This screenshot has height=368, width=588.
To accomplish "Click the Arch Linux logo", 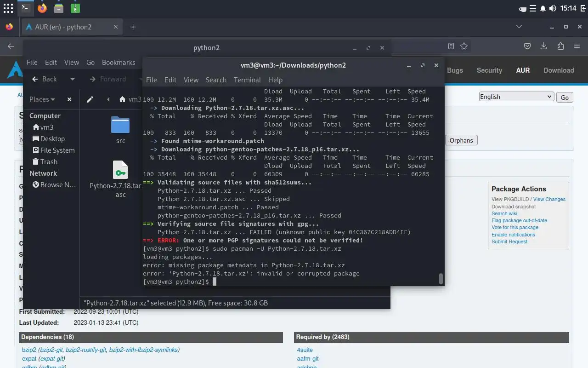I will pyautogui.click(x=15, y=69).
